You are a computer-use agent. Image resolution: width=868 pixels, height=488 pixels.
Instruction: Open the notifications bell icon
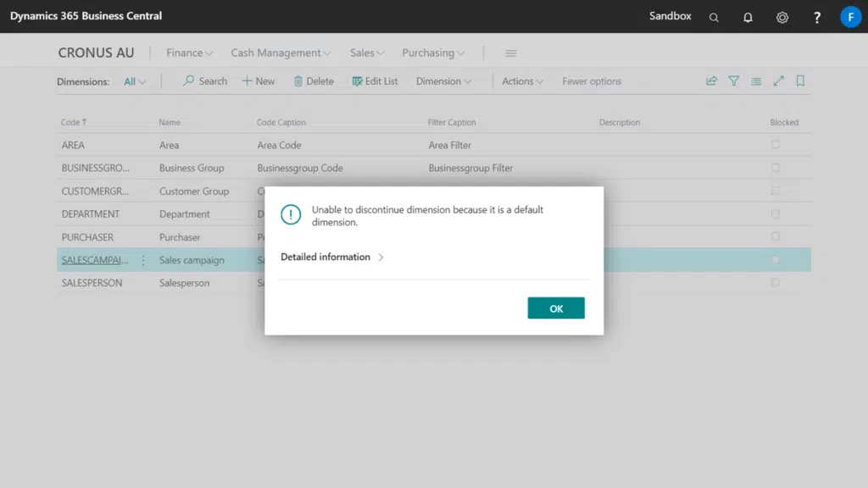748,17
